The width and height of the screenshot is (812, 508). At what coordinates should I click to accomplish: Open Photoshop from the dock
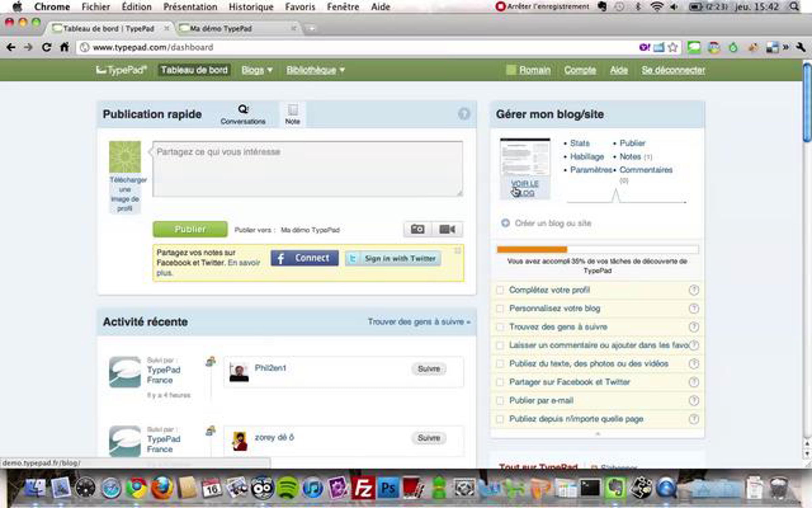point(388,488)
